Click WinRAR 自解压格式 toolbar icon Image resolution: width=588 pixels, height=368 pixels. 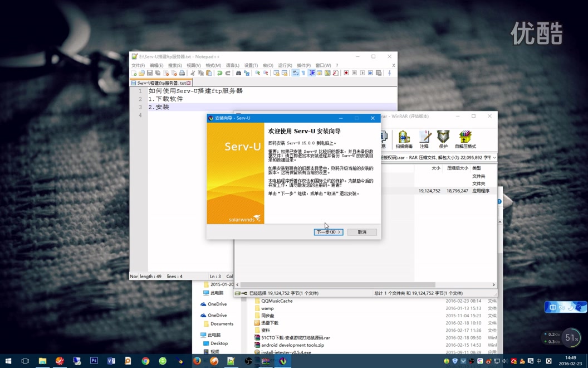point(465,139)
